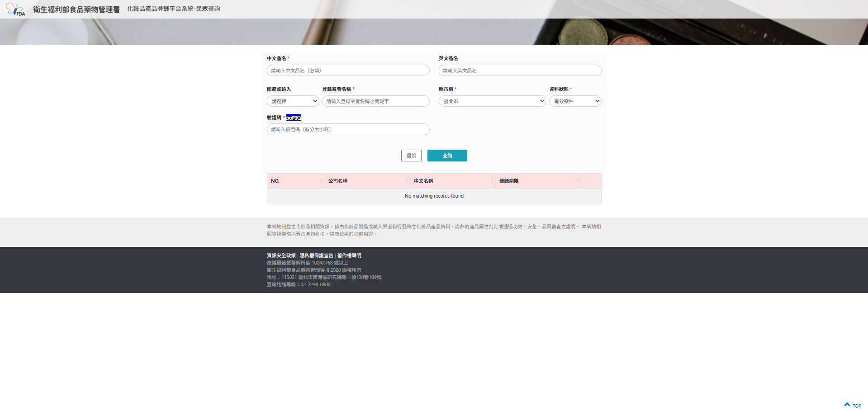Image resolution: width=868 pixels, height=411 pixels.
Task: Focus the 中文品名 input field
Action: tap(348, 71)
